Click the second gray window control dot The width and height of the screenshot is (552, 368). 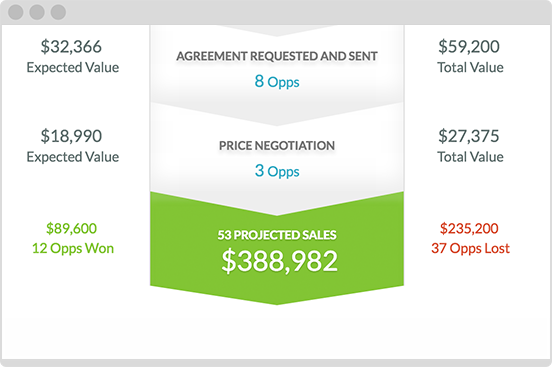pos(37,12)
